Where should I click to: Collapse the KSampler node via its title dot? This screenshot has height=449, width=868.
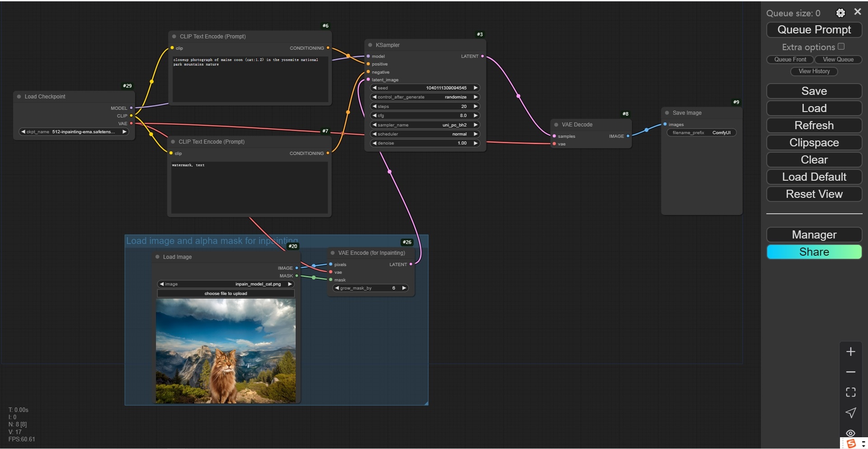(x=370, y=45)
